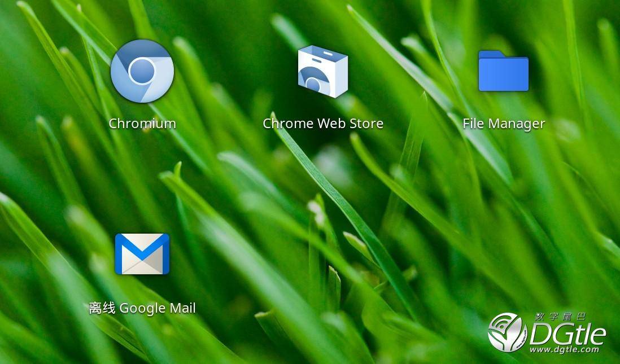Select the "File Manager" label text
The height and width of the screenshot is (364, 620).
[504, 124]
